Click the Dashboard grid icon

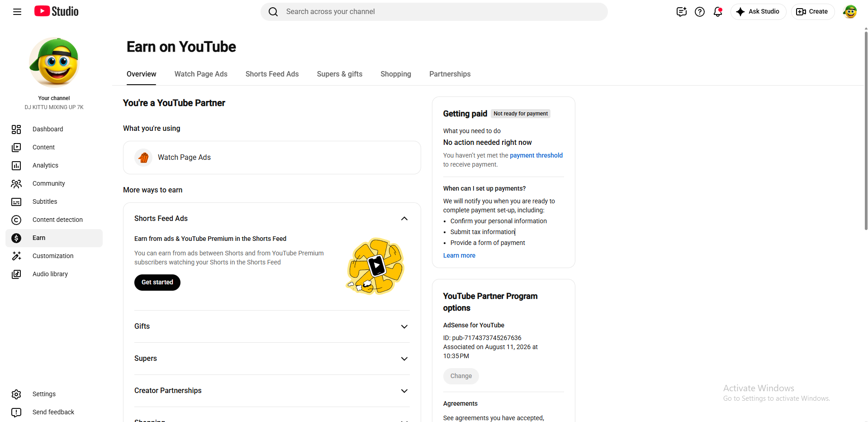coord(16,129)
